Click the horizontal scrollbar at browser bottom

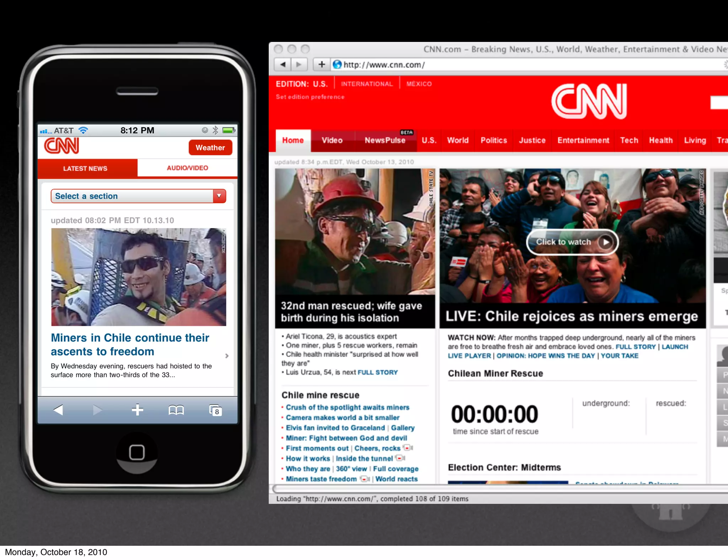pos(498,489)
